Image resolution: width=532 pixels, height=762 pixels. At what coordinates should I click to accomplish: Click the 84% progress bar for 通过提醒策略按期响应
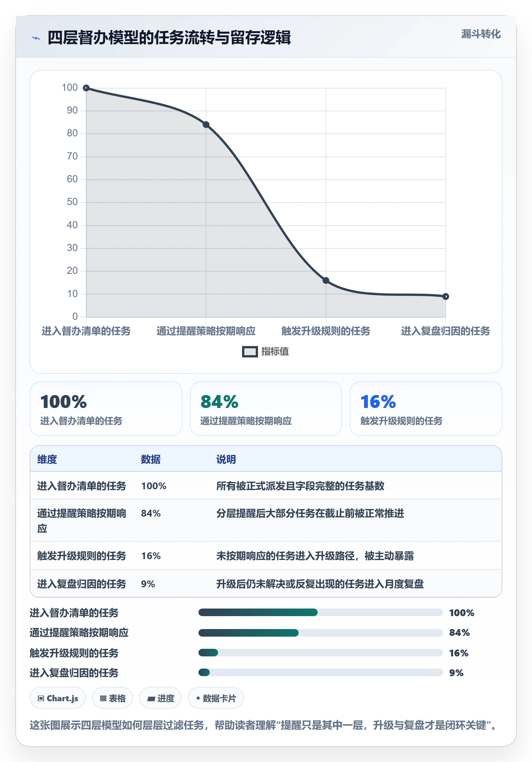point(320,632)
